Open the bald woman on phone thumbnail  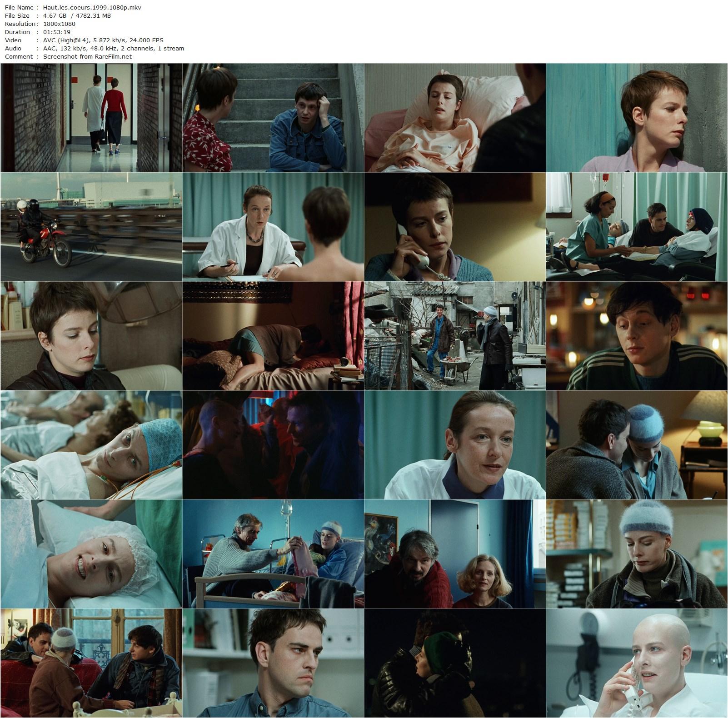point(637,663)
